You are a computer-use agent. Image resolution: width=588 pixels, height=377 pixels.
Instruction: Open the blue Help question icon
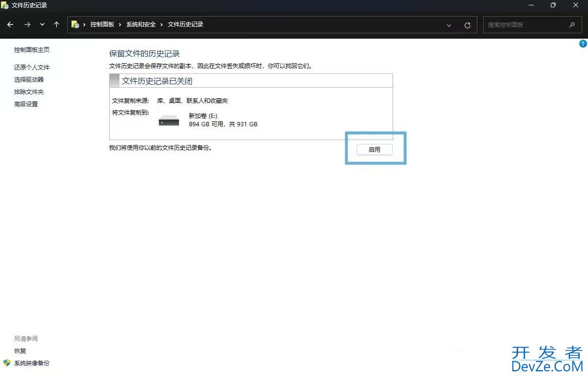583,44
